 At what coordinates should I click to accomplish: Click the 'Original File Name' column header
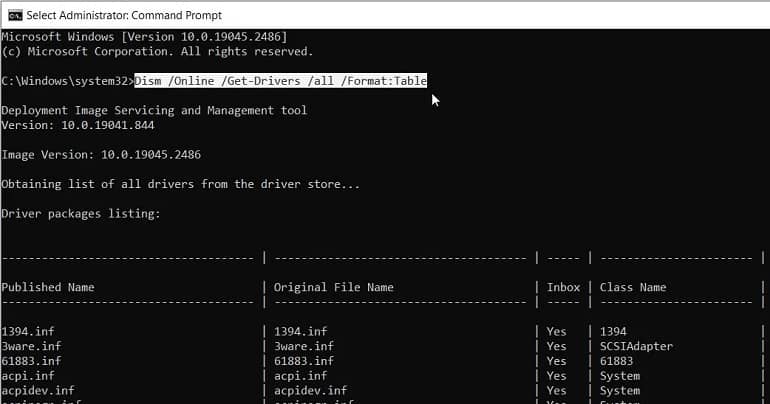(333, 287)
